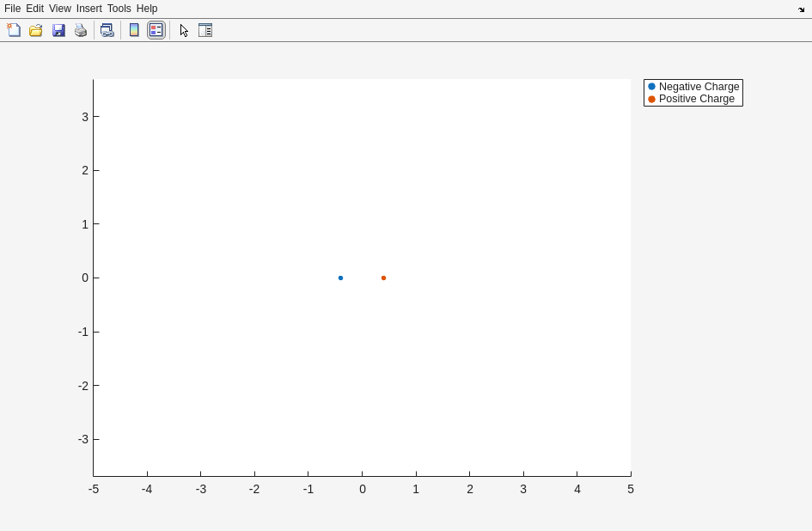Select the orange positive charge point on plot

click(x=383, y=278)
